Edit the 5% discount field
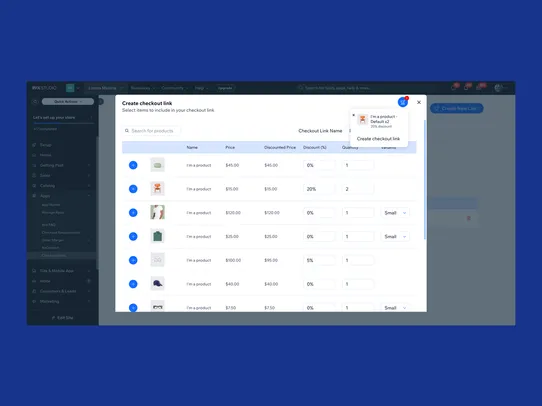This screenshot has height=406, width=542. [319, 260]
